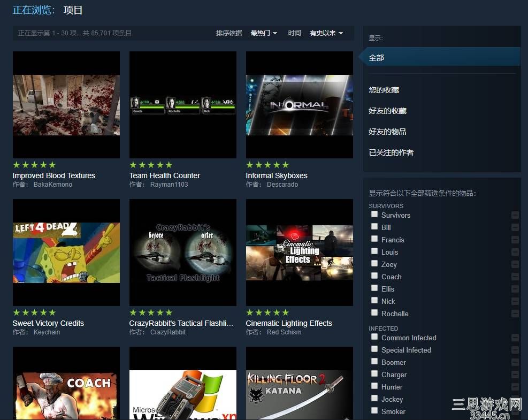Click the minus icon on the Zoey row
528x420 pixels.
point(515,264)
